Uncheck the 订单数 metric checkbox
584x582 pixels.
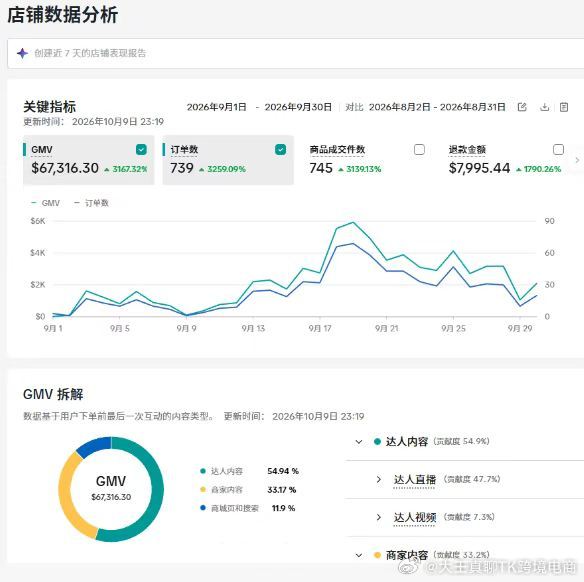[x=280, y=150]
